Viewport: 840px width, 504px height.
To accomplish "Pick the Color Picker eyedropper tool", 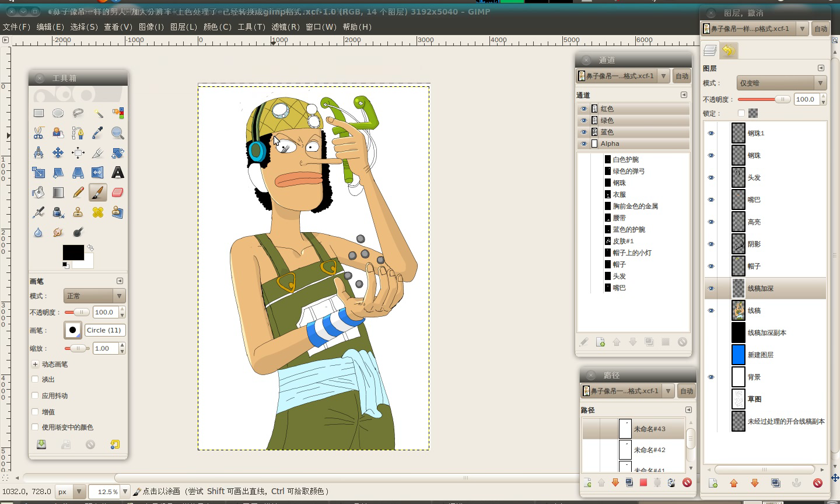I will tap(97, 133).
